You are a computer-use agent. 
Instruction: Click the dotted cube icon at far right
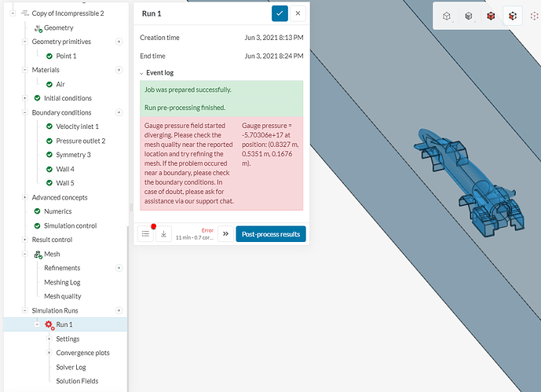click(535, 16)
